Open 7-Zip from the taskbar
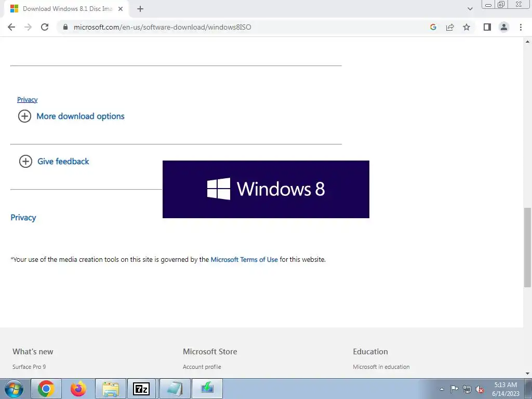 pos(141,389)
